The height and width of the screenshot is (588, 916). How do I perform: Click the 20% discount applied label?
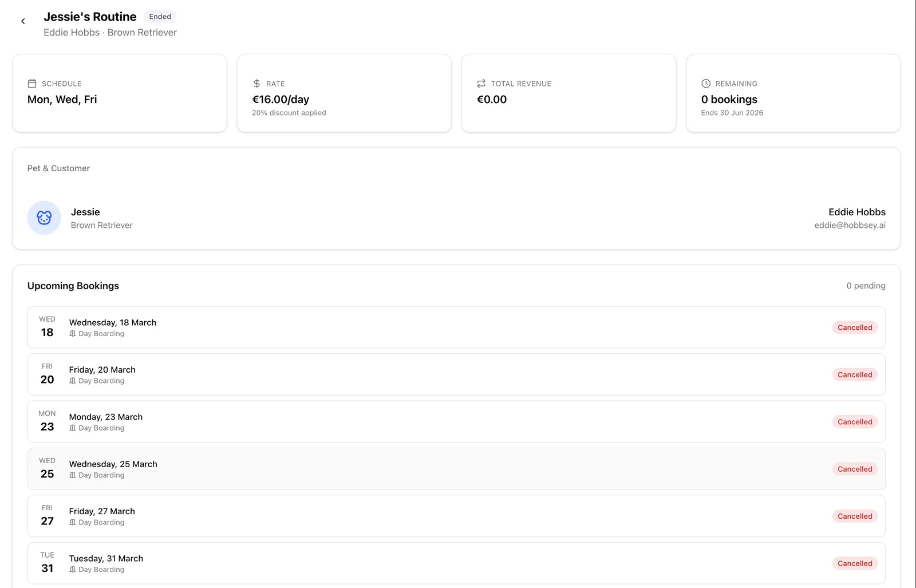pos(289,113)
